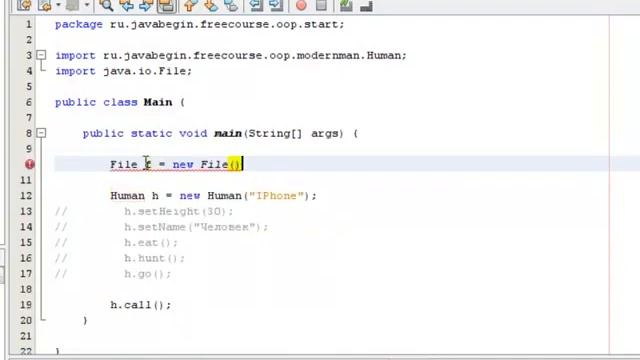
Task: Click the Back navigation toolbar icon
Action: click(45, 5)
